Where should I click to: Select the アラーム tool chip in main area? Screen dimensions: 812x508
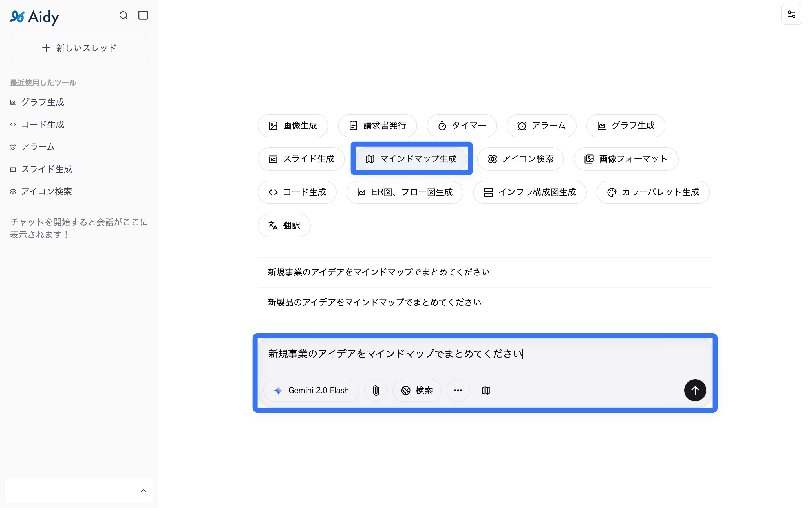click(541, 126)
